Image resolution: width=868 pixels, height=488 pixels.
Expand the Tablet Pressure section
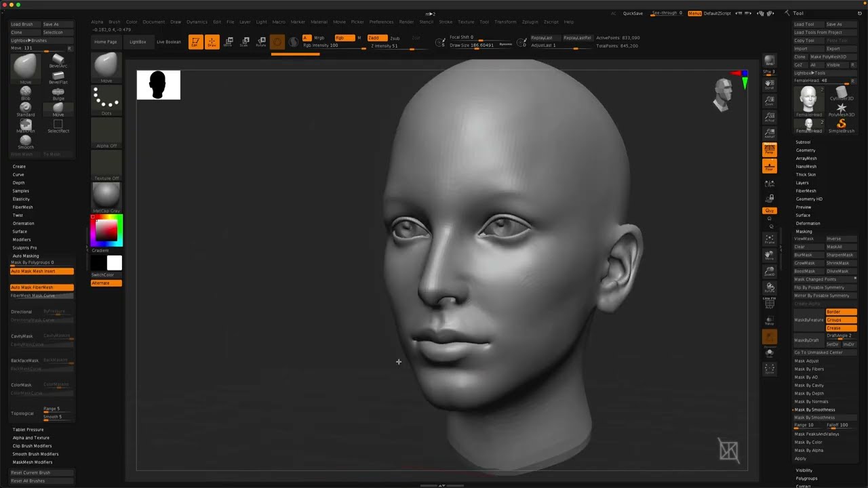(x=28, y=430)
